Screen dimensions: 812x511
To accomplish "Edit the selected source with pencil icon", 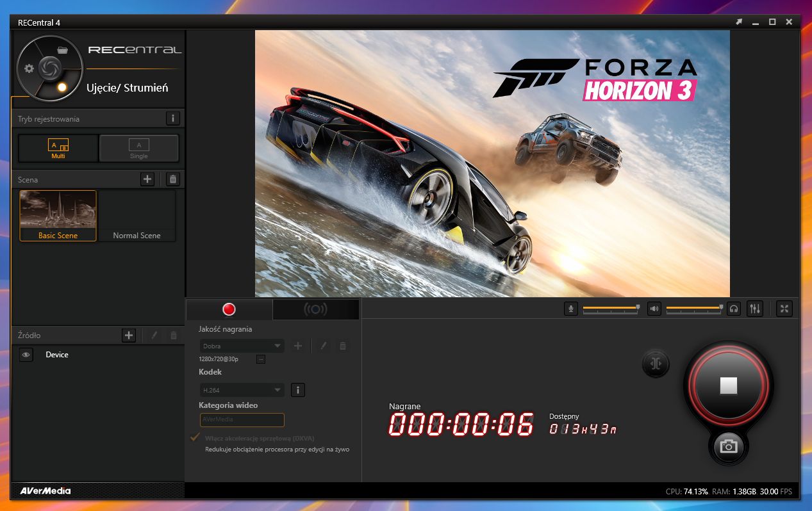I will point(154,335).
